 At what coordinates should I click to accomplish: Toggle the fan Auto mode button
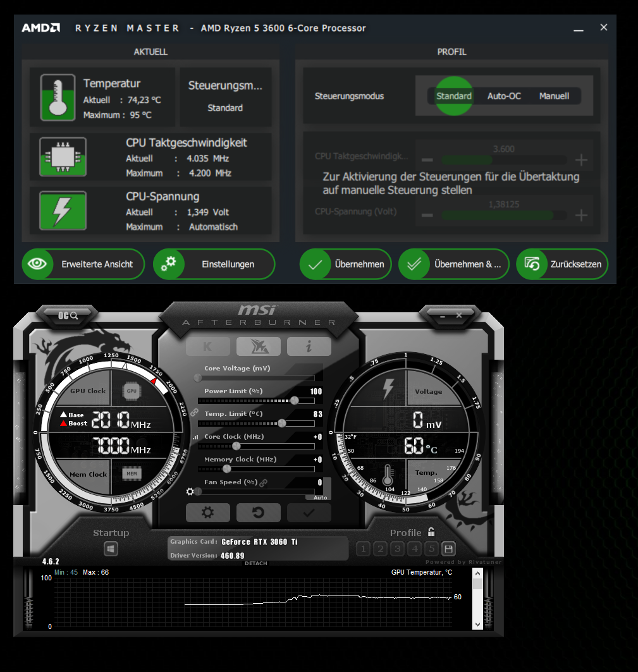[321, 498]
